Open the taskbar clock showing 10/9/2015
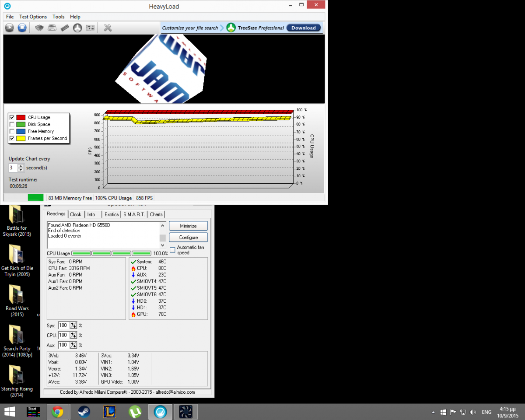Viewport: 525px width, 420px height. pyautogui.click(x=507, y=412)
